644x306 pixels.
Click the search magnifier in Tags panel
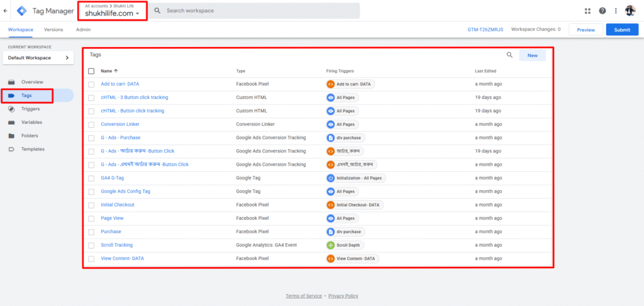click(509, 55)
